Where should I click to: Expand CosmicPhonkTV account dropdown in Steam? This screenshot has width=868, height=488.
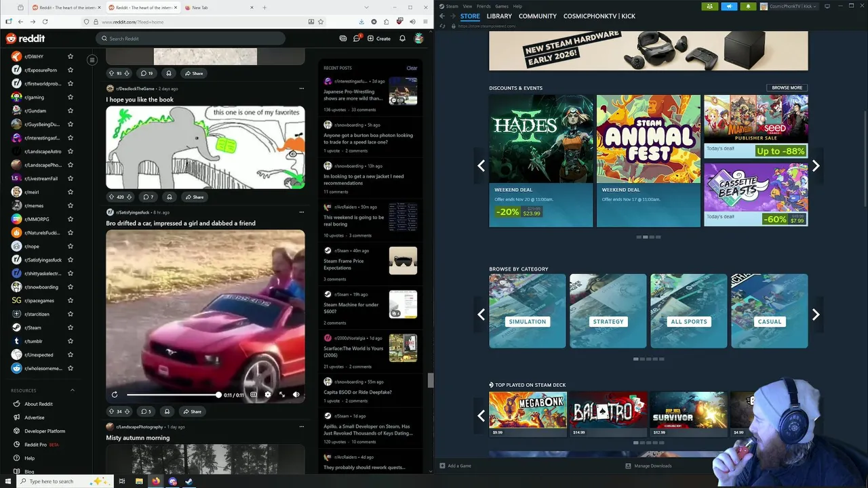[x=789, y=6]
